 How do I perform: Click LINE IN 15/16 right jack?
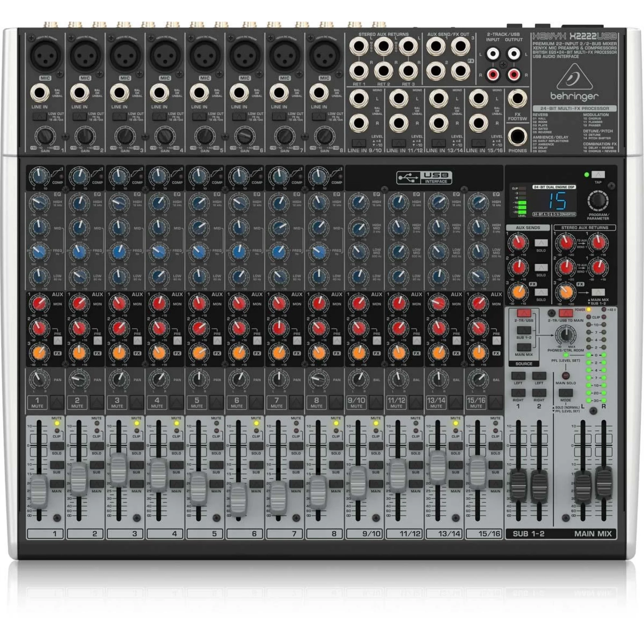[x=478, y=123]
